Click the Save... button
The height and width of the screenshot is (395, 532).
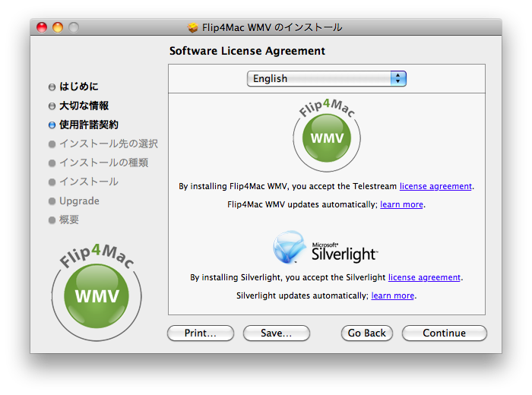277,333
